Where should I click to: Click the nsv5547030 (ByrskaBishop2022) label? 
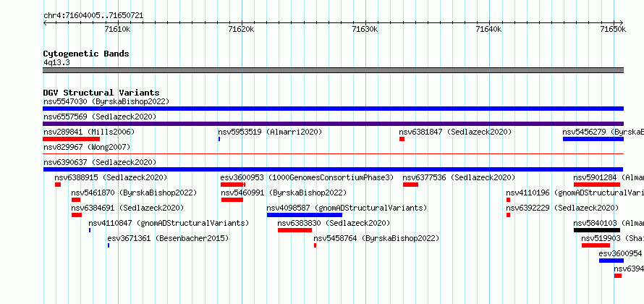pos(106,101)
